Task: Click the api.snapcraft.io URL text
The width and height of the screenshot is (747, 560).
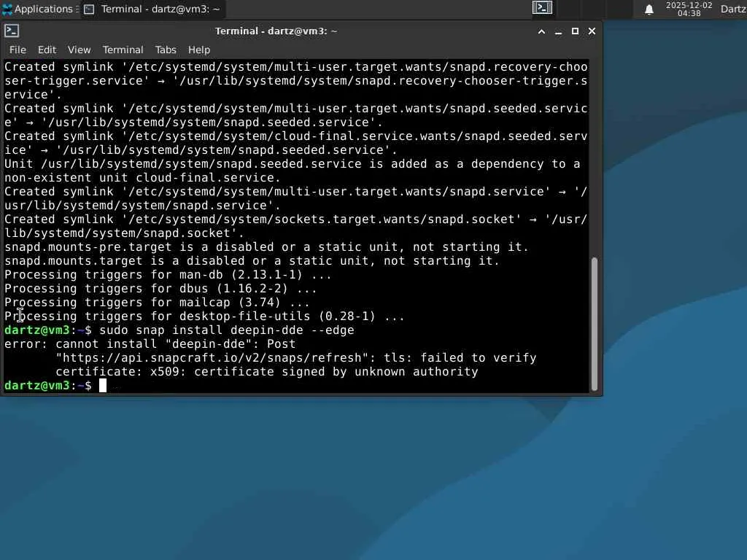Action: (x=212, y=357)
